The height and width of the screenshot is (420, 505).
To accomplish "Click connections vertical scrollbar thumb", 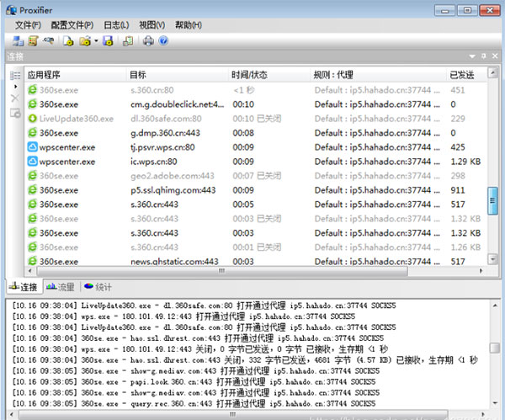I will coord(492,200).
